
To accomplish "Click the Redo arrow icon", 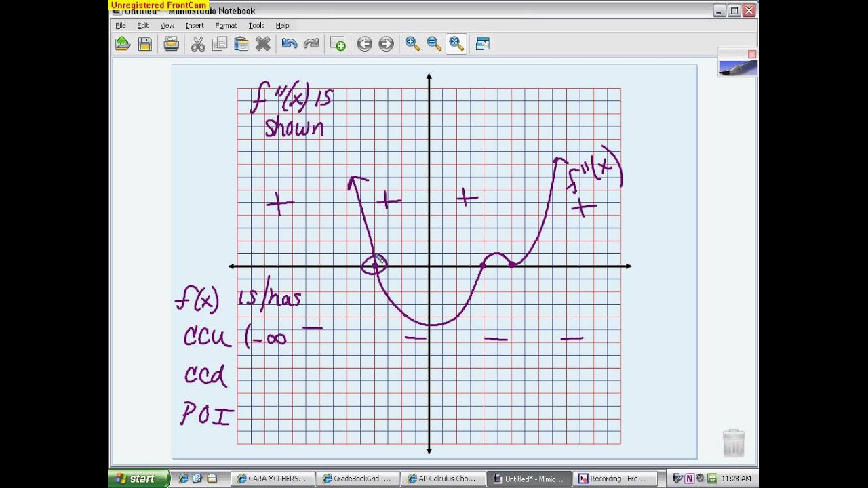I will tap(311, 44).
